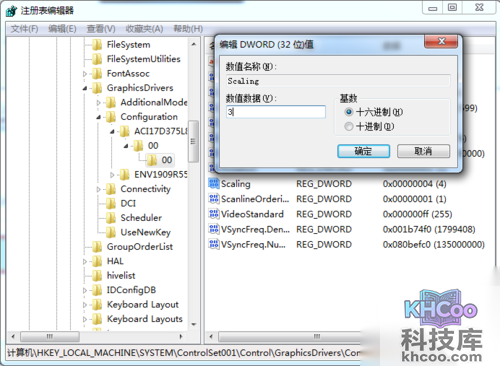Click the Scaling DWORD value icon
The width and height of the screenshot is (500, 366).
[213, 183]
